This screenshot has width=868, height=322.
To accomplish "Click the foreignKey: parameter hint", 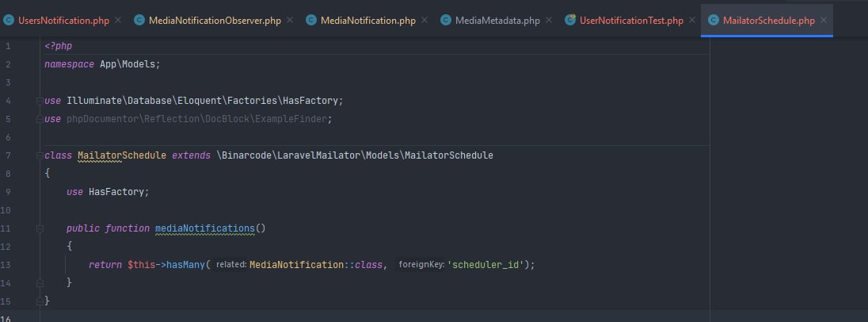I will point(422,265).
